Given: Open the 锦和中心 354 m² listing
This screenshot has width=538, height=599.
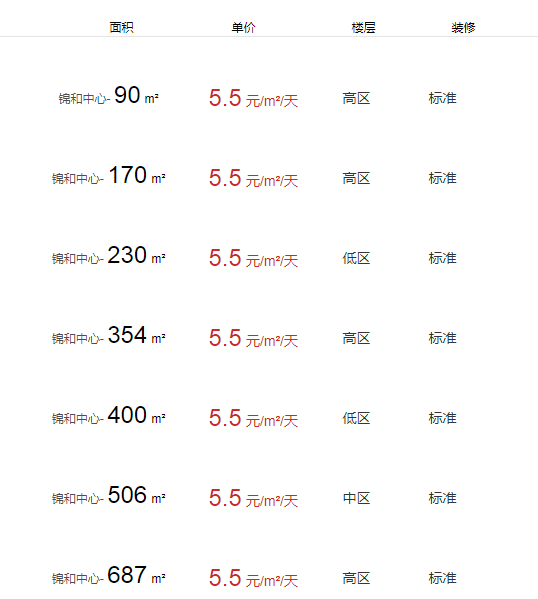Looking at the screenshot, I should click(x=109, y=335).
